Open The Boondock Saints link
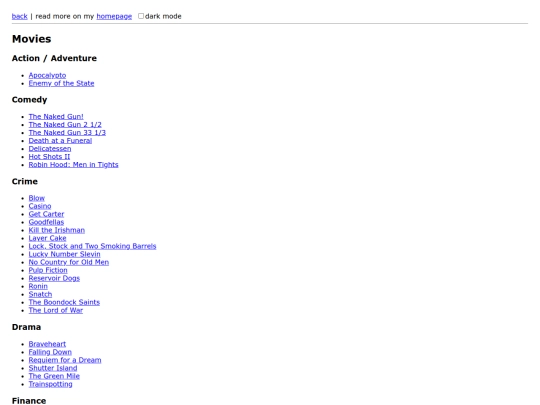The image size is (540, 405). (64, 302)
